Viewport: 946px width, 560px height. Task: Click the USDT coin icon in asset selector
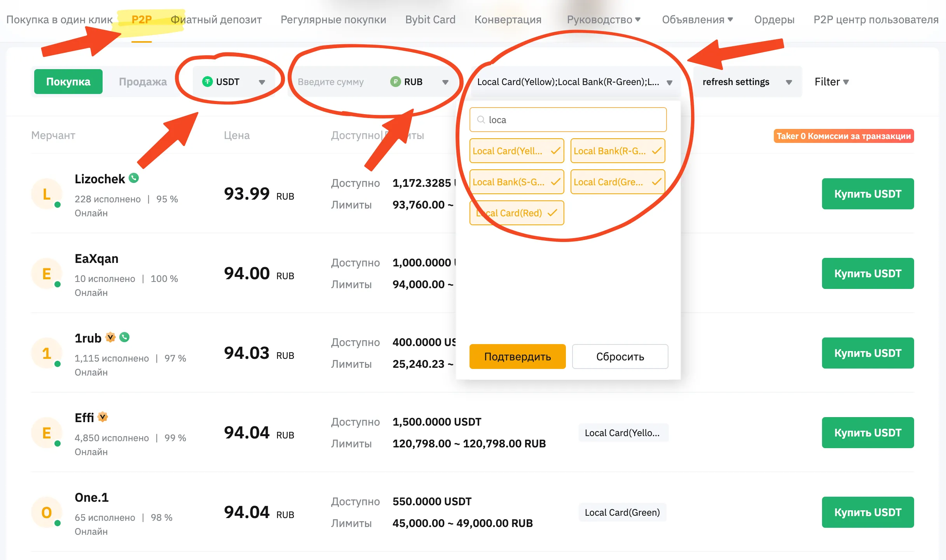click(208, 82)
